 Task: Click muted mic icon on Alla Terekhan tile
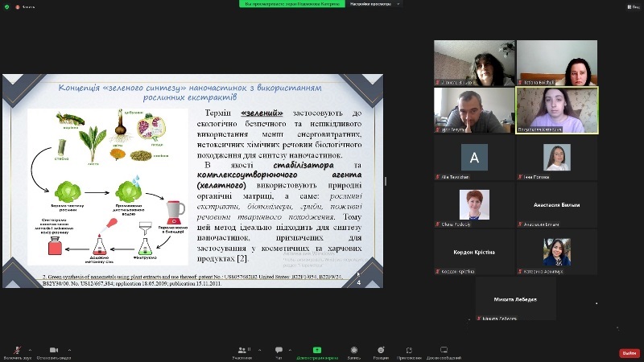[438, 177]
